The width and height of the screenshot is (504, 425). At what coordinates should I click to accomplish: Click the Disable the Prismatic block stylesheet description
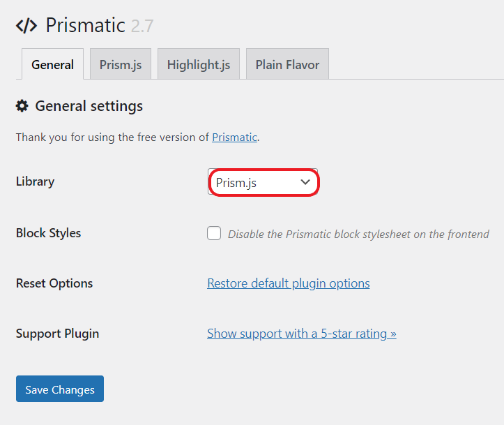click(x=358, y=234)
